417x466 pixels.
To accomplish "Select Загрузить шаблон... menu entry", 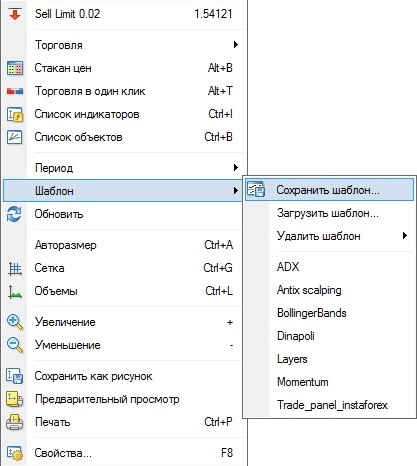I will [x=329, y=213].
